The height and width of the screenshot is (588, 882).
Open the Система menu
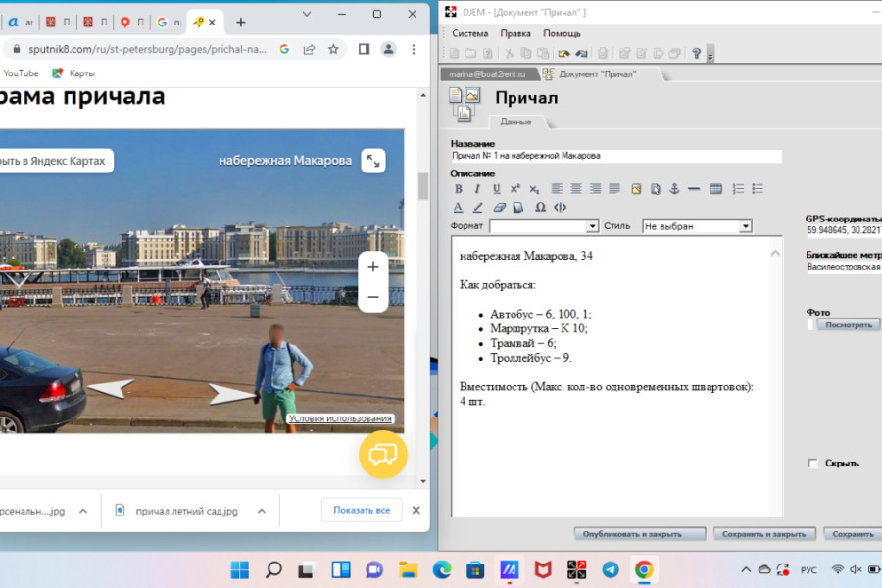[x=469, y=33]
